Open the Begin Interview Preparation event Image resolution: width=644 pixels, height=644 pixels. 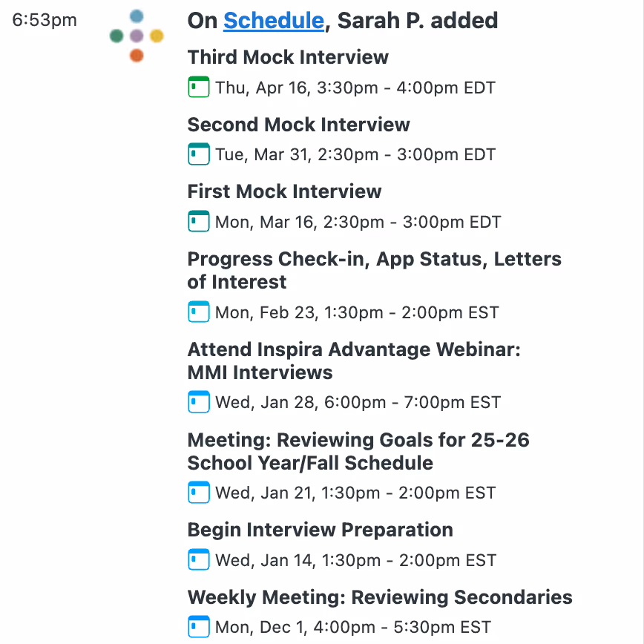320,530
